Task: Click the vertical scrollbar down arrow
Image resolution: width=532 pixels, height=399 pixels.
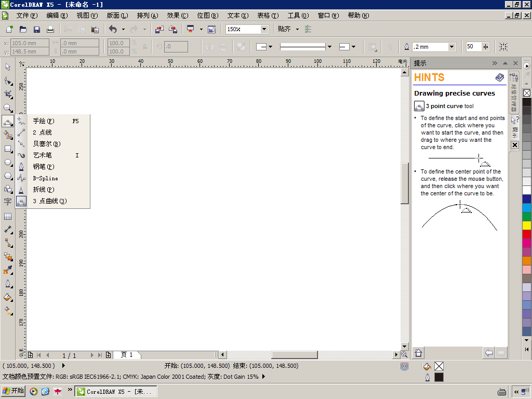Action: pyautogui.click(x=404, y=347)
